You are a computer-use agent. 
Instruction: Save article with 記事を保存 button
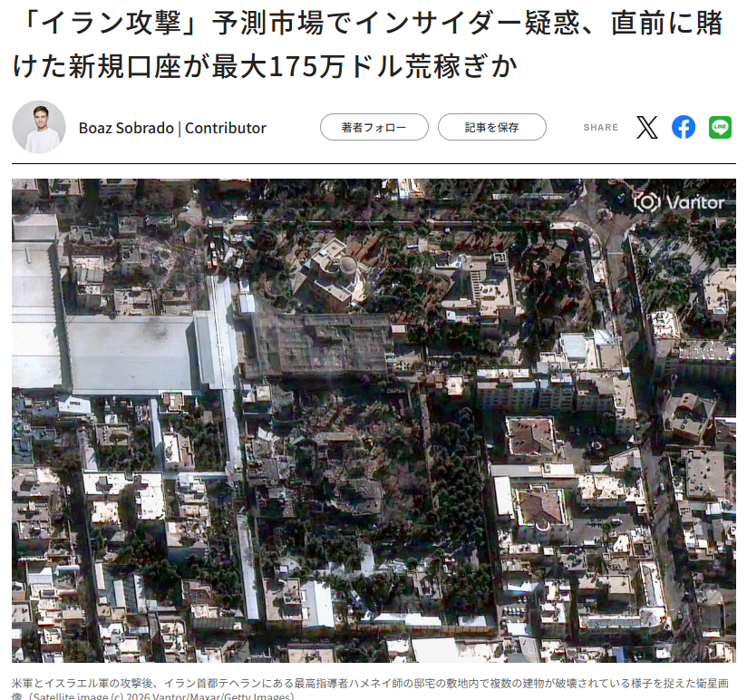point(491,128)
